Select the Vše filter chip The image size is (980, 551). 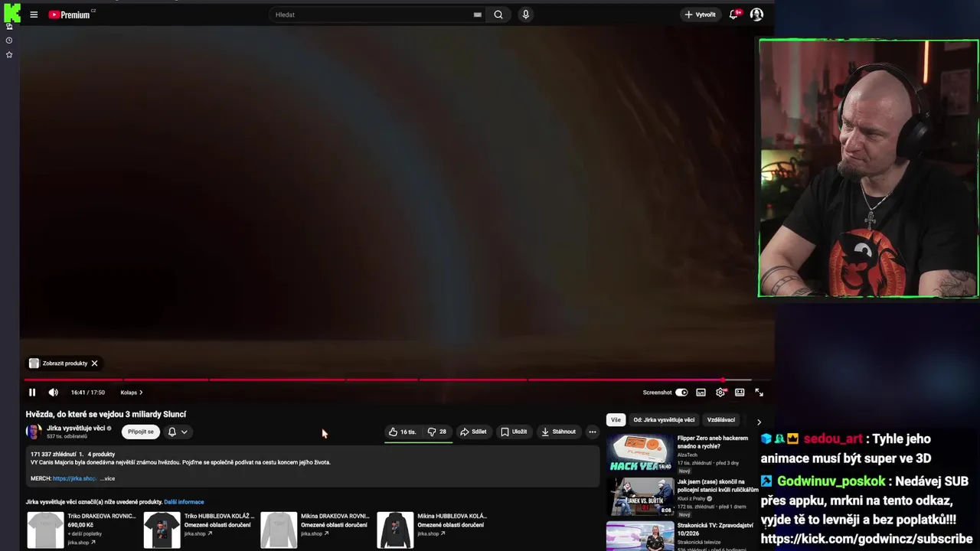coord(616,420)
